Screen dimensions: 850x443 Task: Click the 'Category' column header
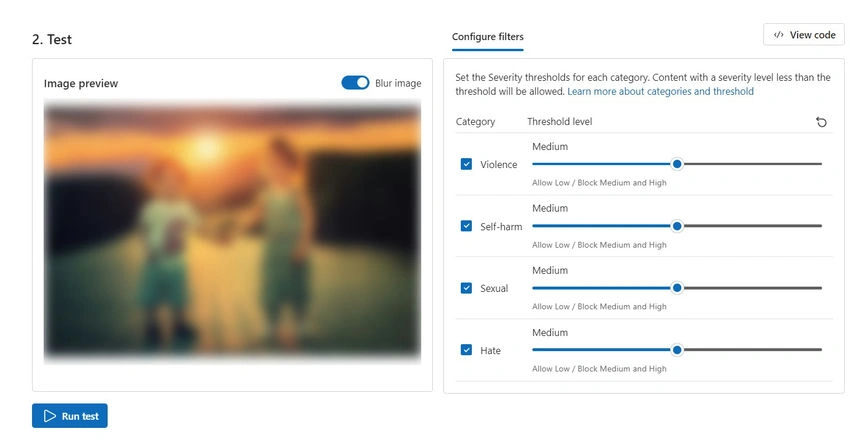pyautogui.click(x=475, y=122)
